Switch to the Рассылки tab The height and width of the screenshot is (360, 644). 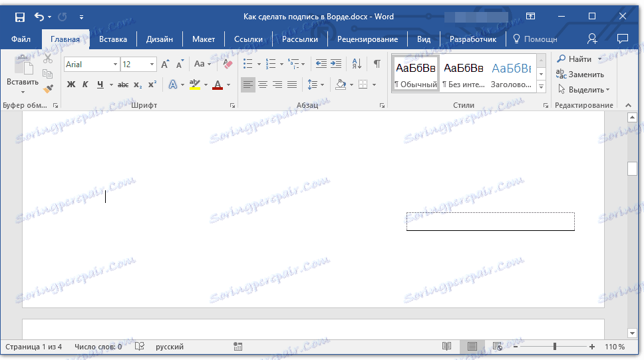tap(300, 39)
